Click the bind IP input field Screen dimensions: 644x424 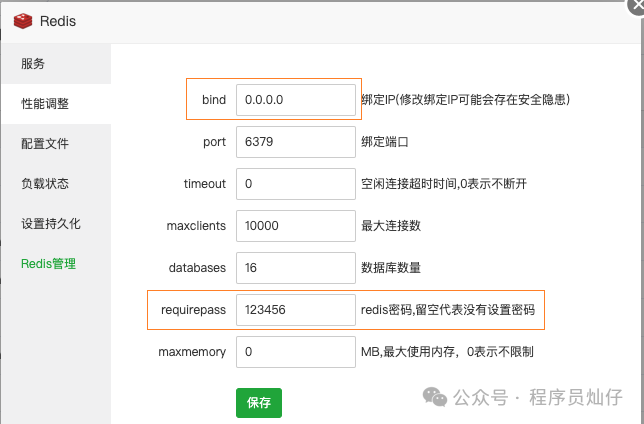(296, 100)
